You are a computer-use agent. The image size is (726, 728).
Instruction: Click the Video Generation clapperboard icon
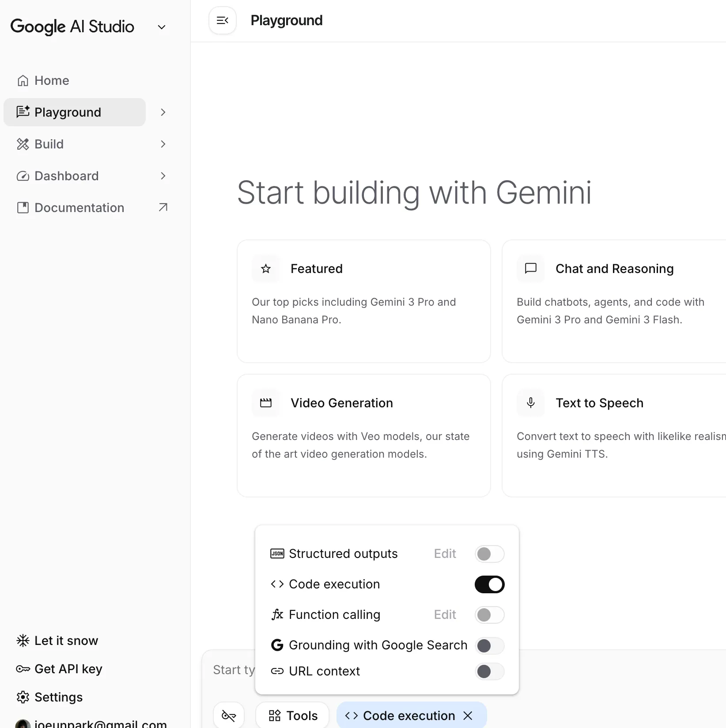click(x=266, y=403)
